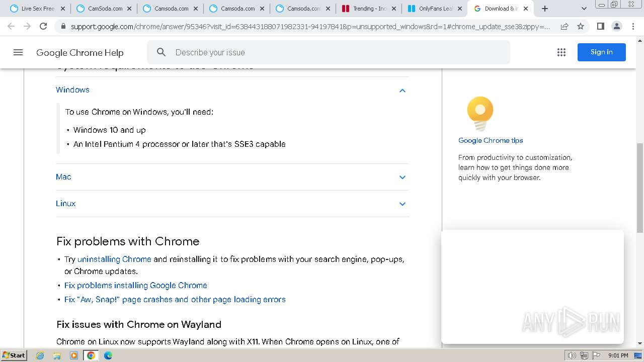Image resolution: width=644 pixels, height=362 pixels.
Task: Click the Sign in button
Action: coord(601,52)
